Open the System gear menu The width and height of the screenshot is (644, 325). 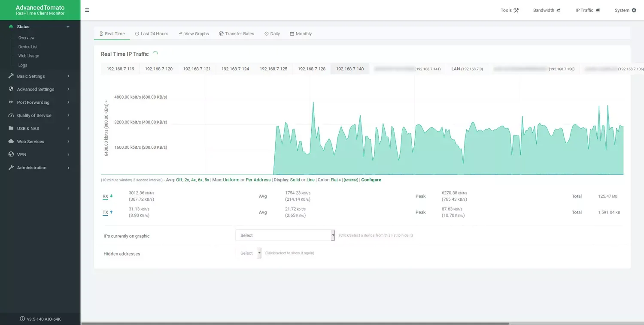click(625, 10)
